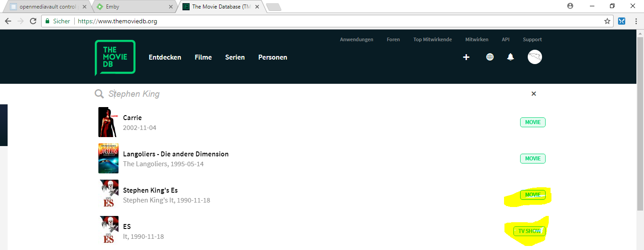Click the Chrome profile person icon

point(570,6)
